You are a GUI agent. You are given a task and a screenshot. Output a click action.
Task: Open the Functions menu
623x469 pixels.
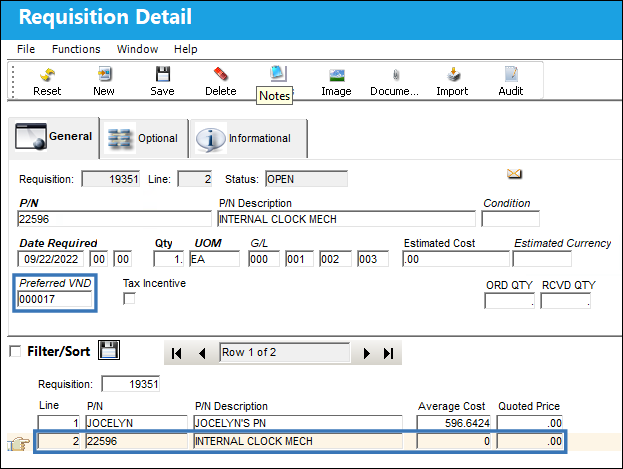point(76,49)
